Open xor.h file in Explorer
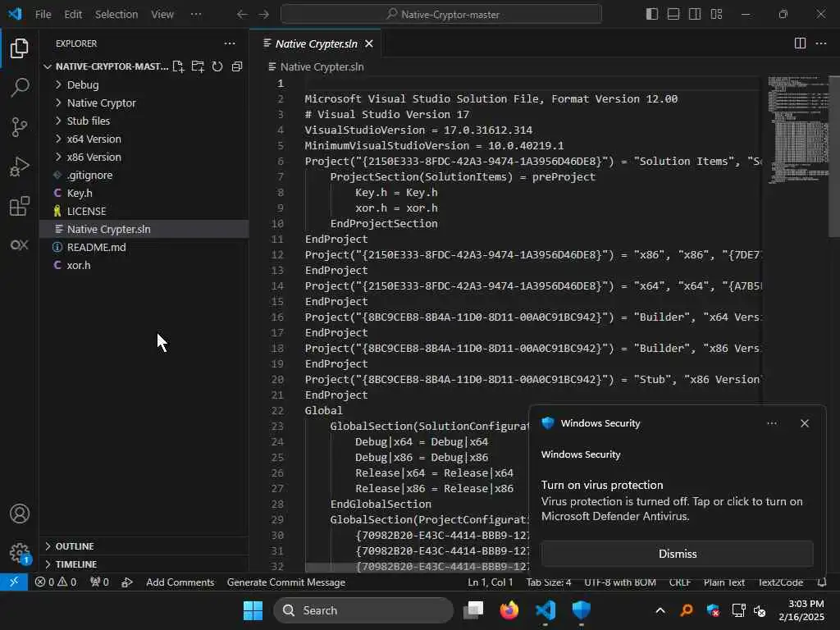Viewport: 840px width, 630px height. (x=78, y=265)
